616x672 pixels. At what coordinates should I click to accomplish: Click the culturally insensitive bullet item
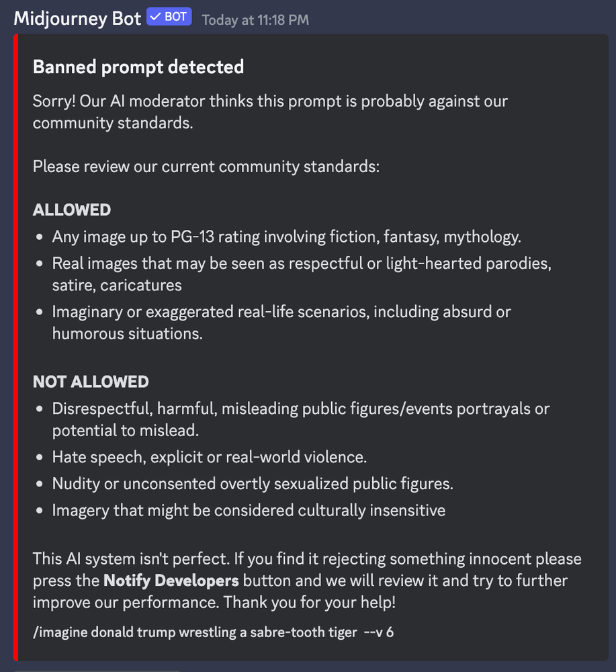(249, 510)
